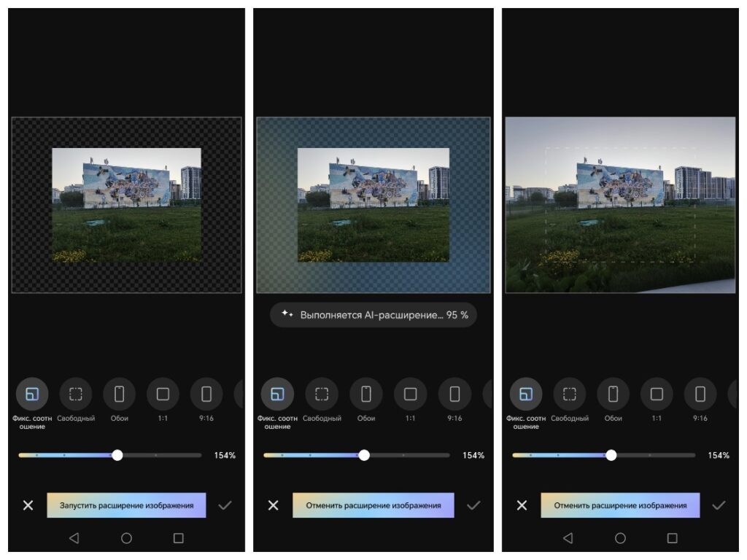Screen dimensions: 747x560
Task: Cancel editing with X in right screen
Action: 522,505
